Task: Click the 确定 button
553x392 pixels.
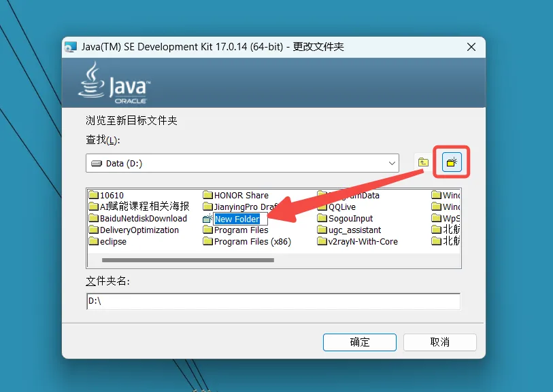Action: (359, 342)
